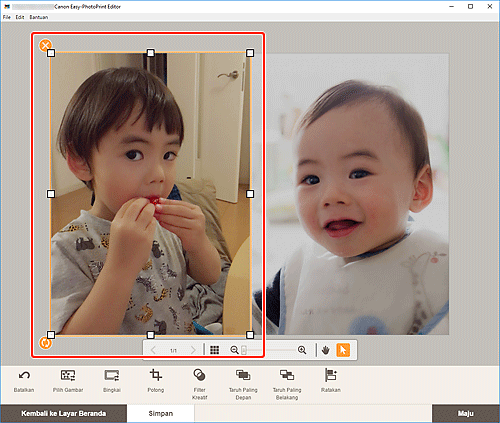The image size is (500, 423).
Task: Click the zoom slider thumb
Action: [x=244, y=350]
